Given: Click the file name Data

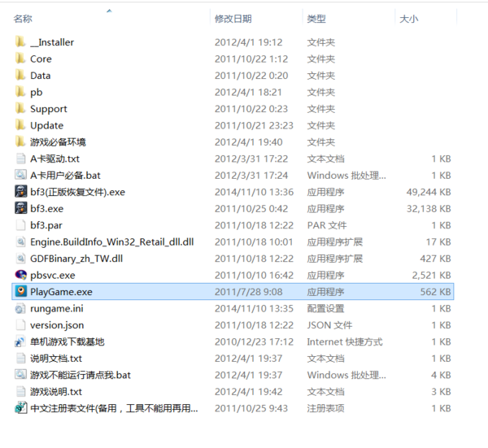Looking at the screenshot, I should click(40, 76).
